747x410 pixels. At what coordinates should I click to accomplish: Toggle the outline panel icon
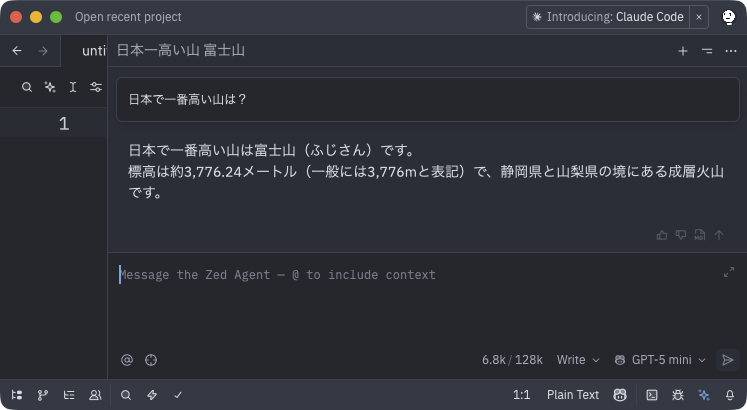(69, 395)
